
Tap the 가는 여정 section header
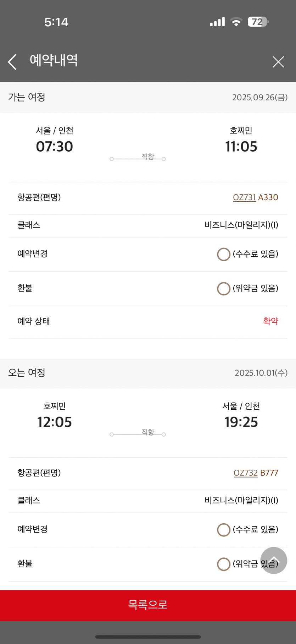(x=27, y=97)
